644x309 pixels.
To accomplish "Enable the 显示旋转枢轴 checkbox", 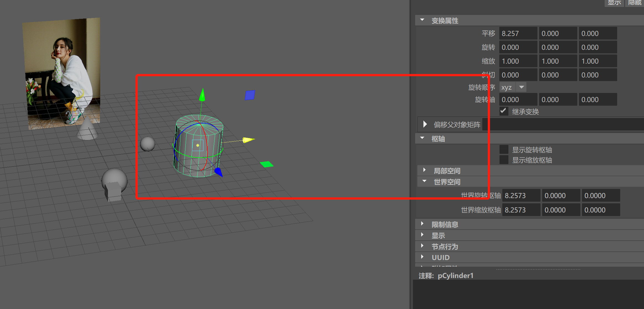I will pos(504,150).
